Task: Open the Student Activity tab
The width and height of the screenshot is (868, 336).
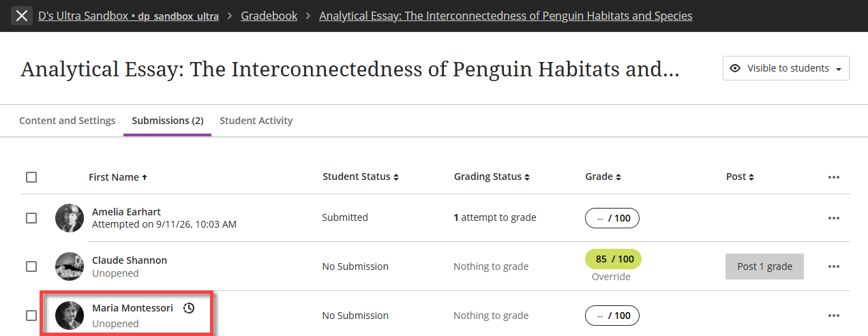Action: pyautogui.click(x=256, y=121)
